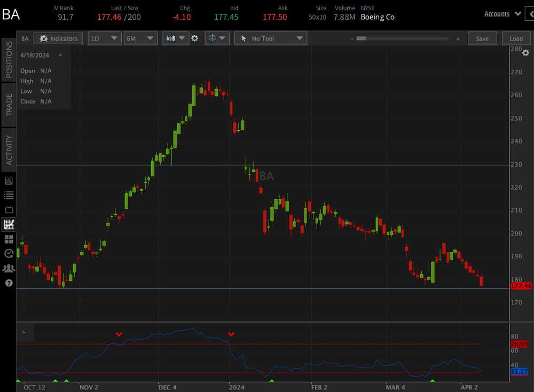Viewport: 534px width, 392px height.
Task: Click the IV Rank value 91.7
Action: 65,17
